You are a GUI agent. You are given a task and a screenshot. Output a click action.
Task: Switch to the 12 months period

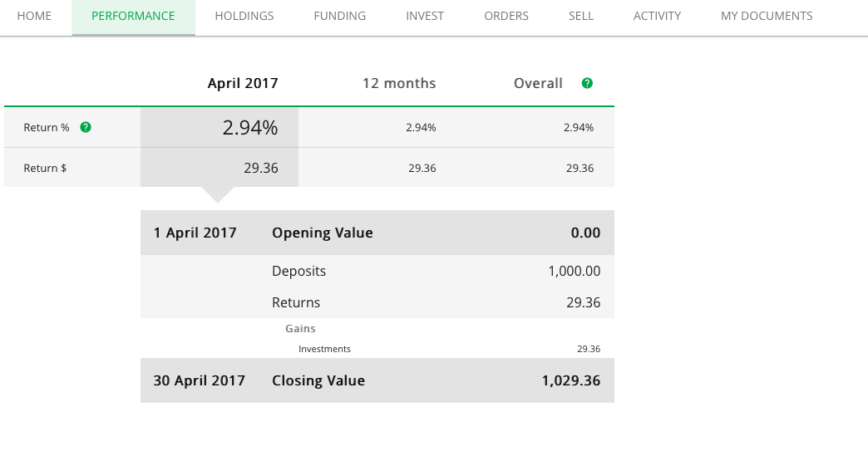point(399,83)
